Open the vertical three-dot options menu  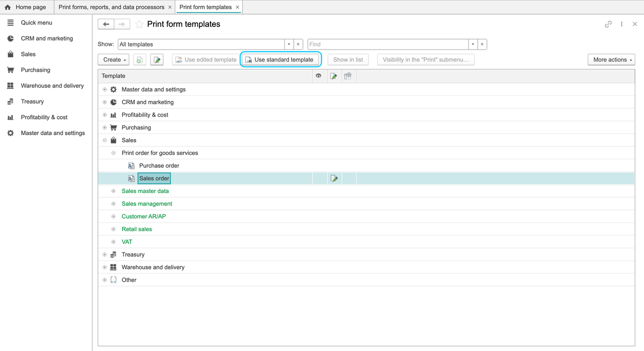coord(622,24)
